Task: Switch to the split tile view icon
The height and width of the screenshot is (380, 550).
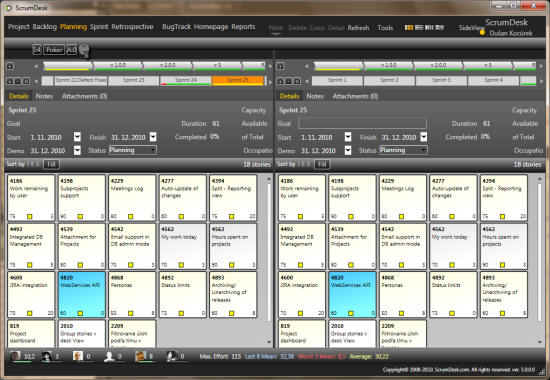Action: coord(440,27)
